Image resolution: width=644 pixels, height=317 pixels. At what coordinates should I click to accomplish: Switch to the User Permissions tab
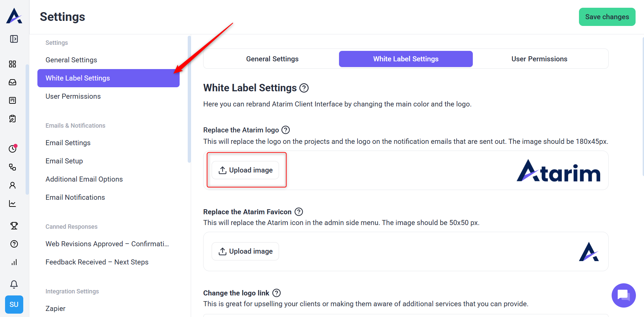coord(539,59)
